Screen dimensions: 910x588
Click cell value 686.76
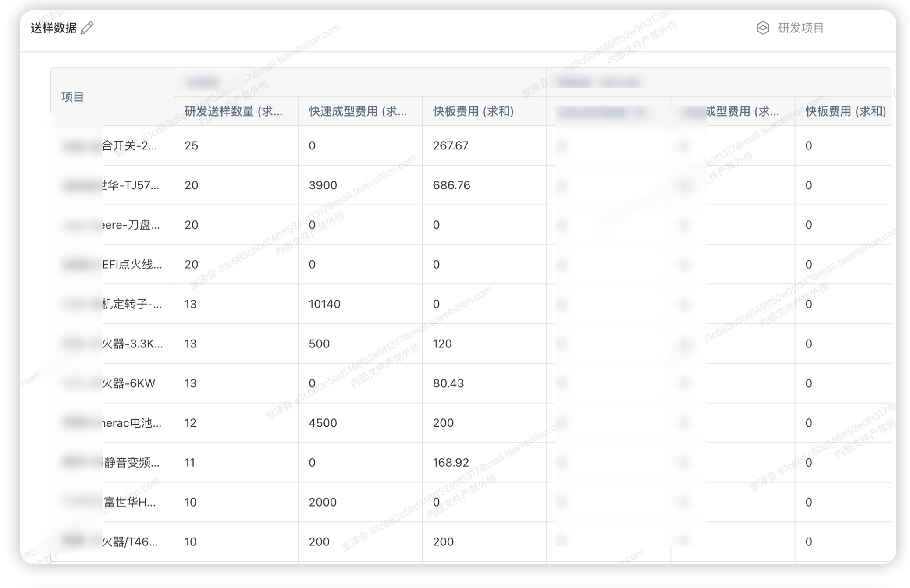coord(451,185)
